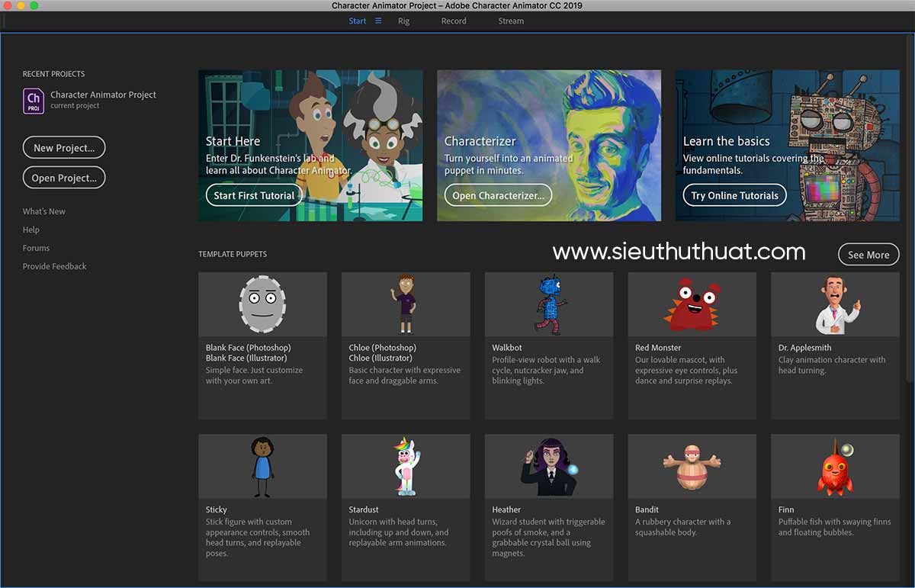This screenshot has width=915, height=588.
Task: Switch to the Rig tab
Action: tap(403, 21)
